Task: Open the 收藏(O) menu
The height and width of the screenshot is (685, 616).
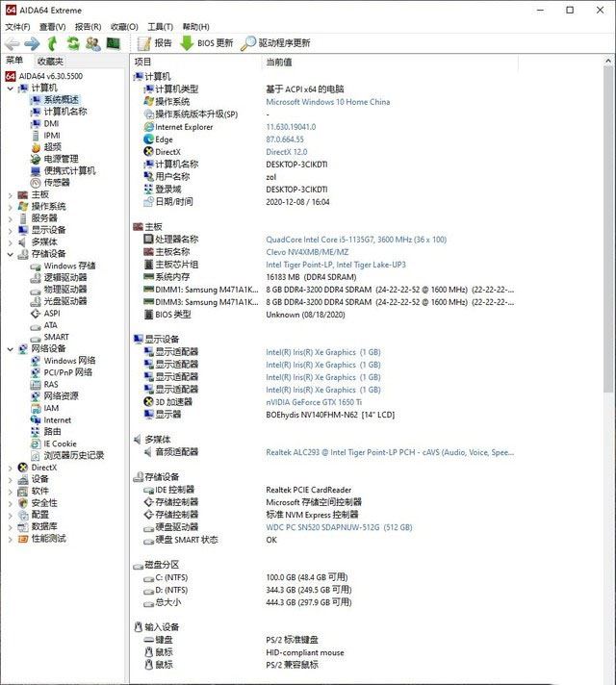Action: 124,27
